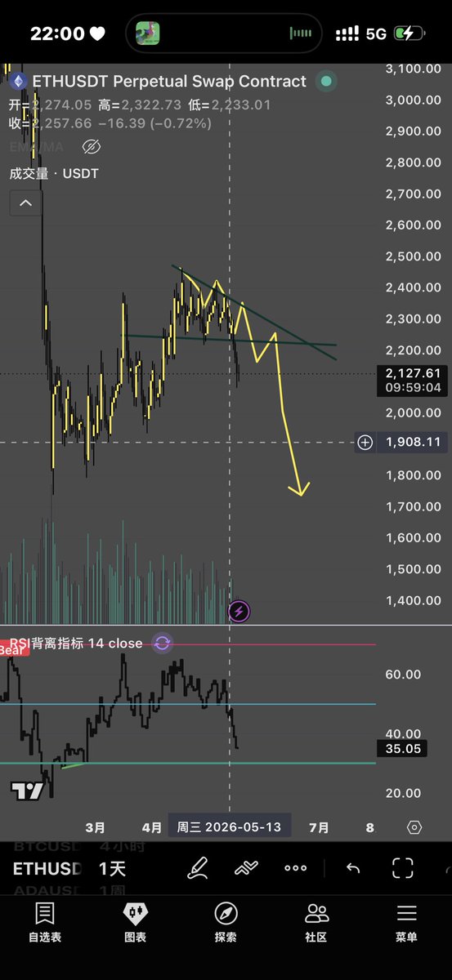The width and height of the screenshot is (452, 980).
Task: Tap ETHUSDT Perpetual Swap Contract title
Action: 169,81
